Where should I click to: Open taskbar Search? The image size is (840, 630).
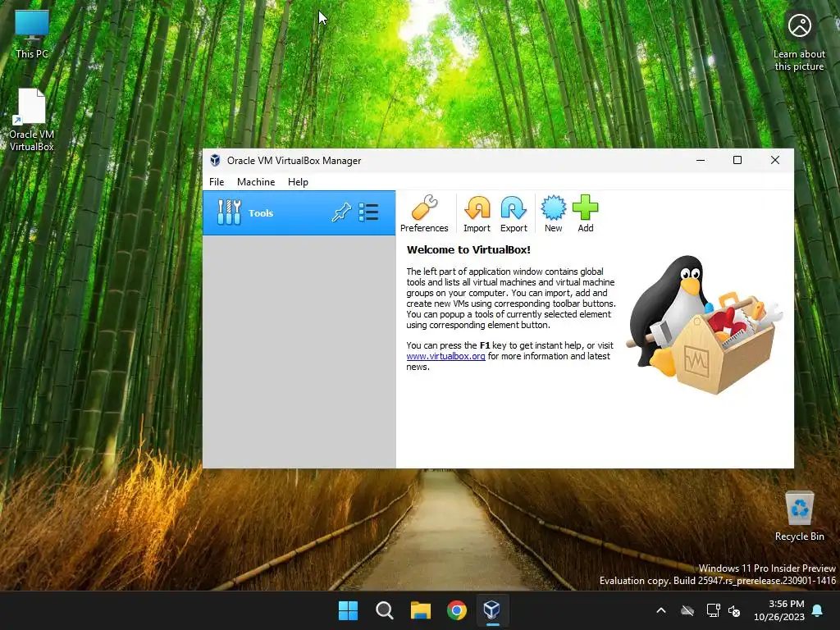pyautogui.click(x=384, y=610)
